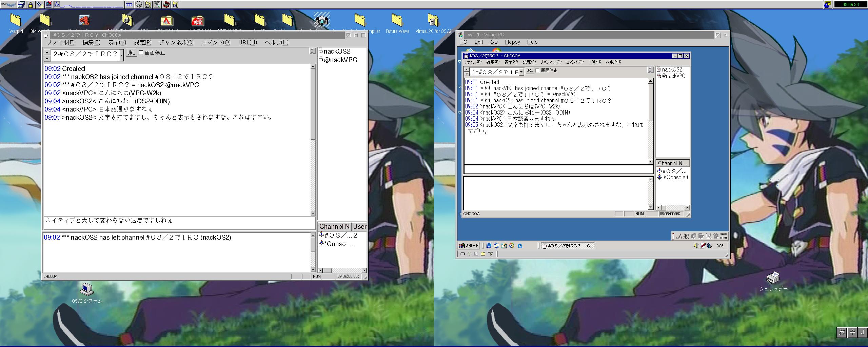The width and height of the screenshot is (868, 347).
Task: Select *Console* row in Win2K channel list
Action: click(x=673, y=177)
